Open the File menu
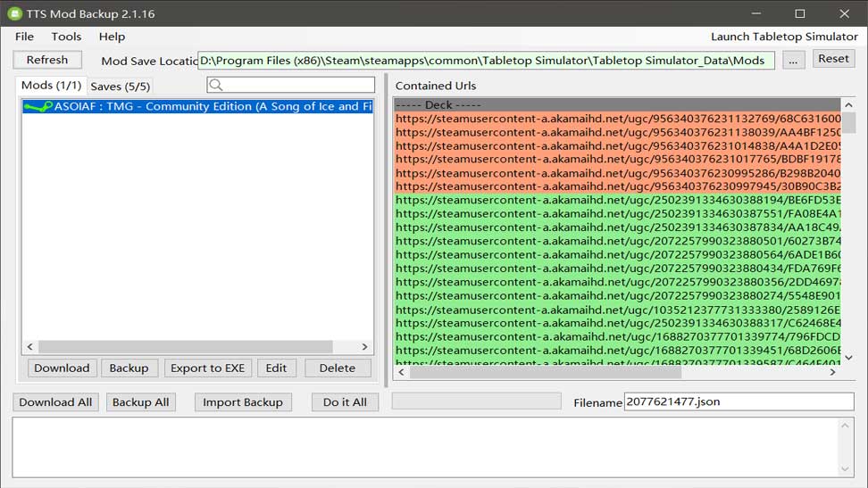 [24, 37]
